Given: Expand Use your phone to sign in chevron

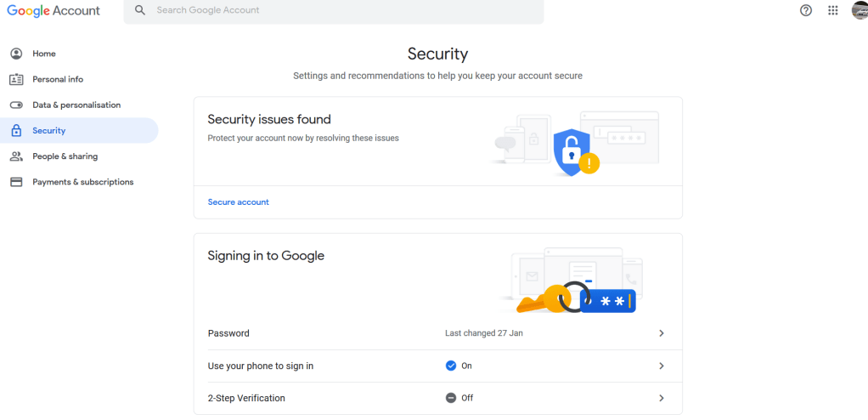Looking at the screenshot, I should (662, 366).
